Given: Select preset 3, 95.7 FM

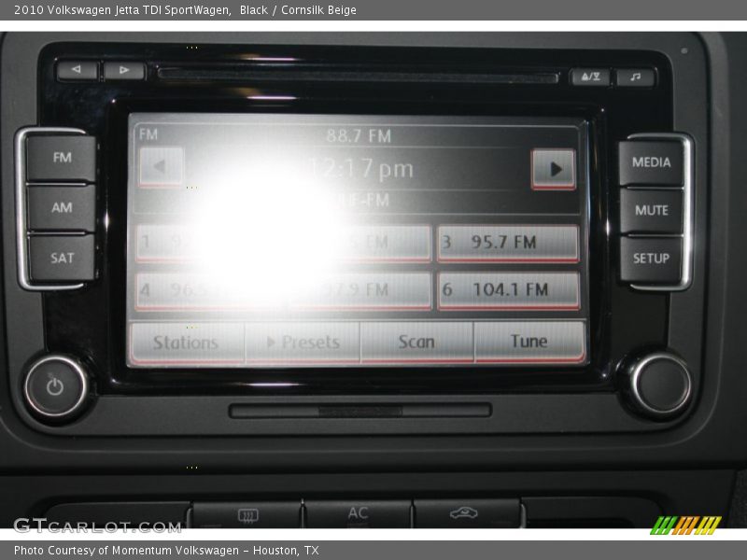Looking at the screenshot, I should [x=508, y=243].
